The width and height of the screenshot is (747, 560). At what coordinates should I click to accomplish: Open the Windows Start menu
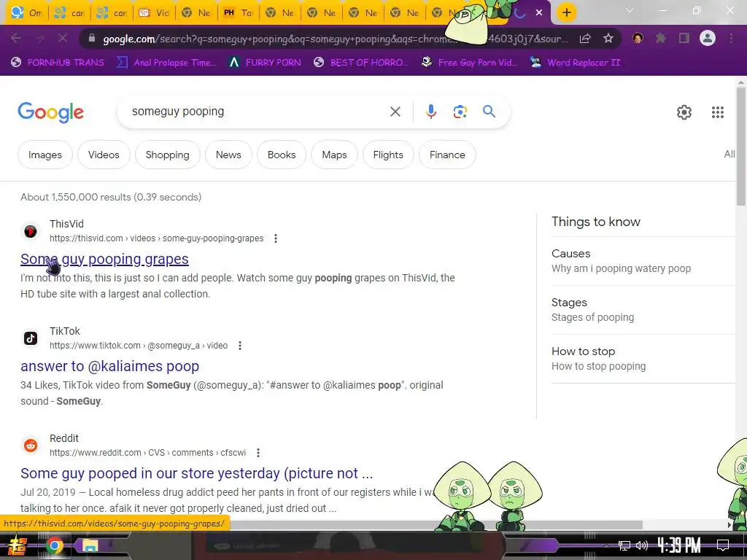click(17, 545)
